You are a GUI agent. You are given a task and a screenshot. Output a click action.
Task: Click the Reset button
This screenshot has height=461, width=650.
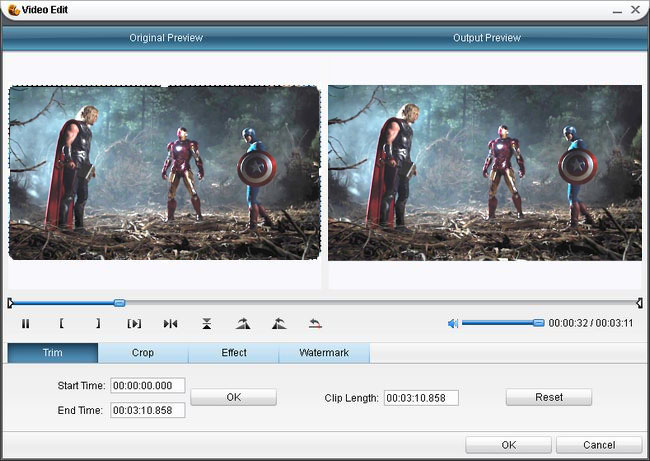pos(549,397)
